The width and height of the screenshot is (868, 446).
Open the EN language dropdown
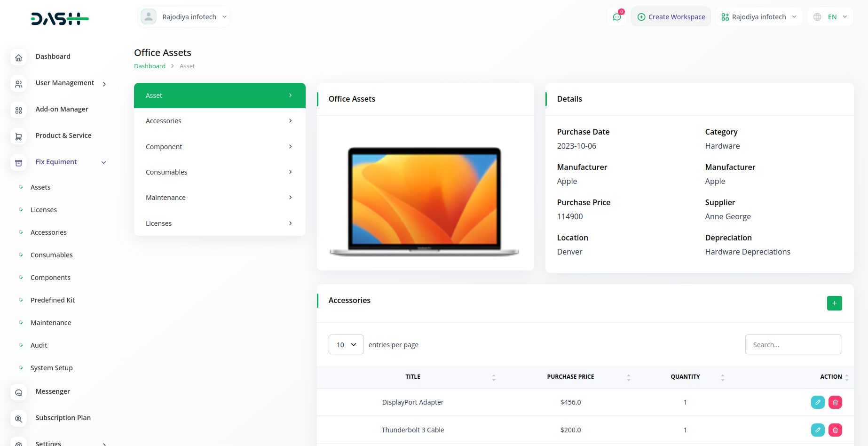[830, 17]
